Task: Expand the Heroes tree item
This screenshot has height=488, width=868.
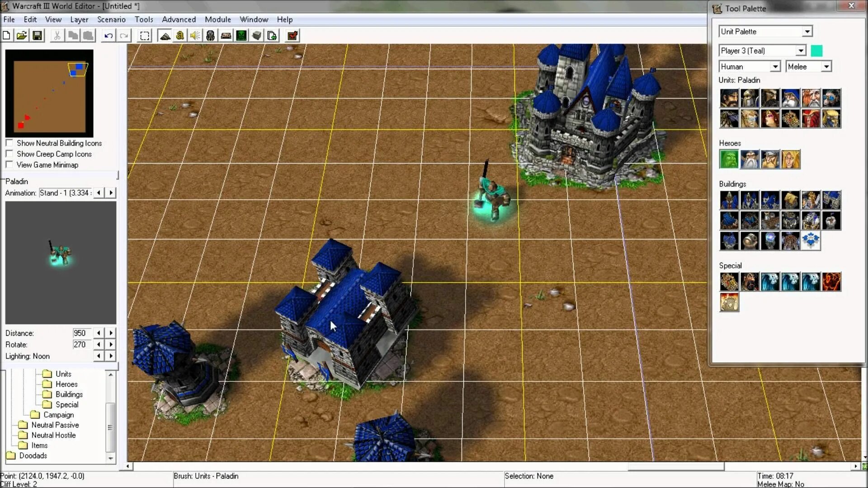Action: pos(66,384)
